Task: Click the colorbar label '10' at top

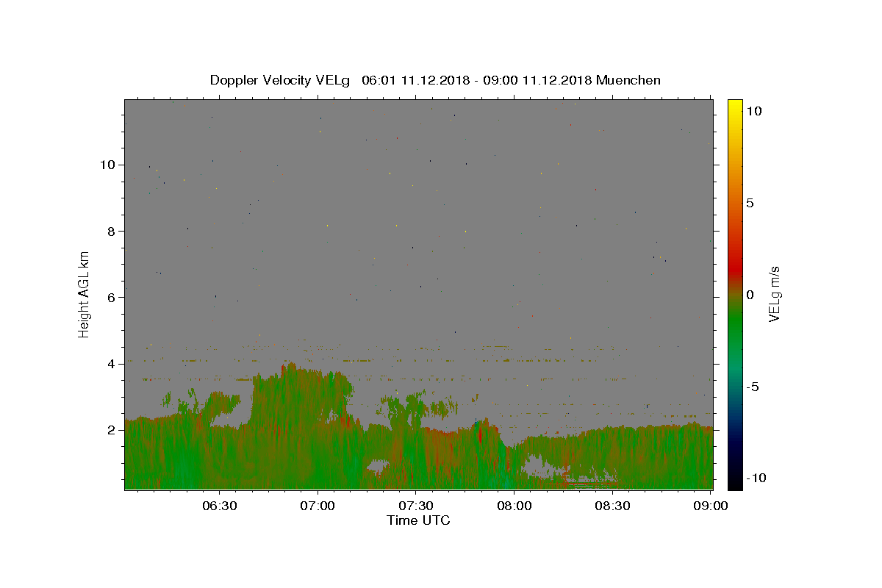Action: 753,111
